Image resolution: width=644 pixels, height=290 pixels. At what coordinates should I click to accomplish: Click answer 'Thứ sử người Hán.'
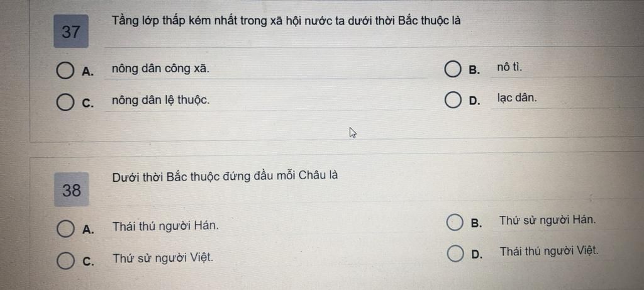click(548, 220)
